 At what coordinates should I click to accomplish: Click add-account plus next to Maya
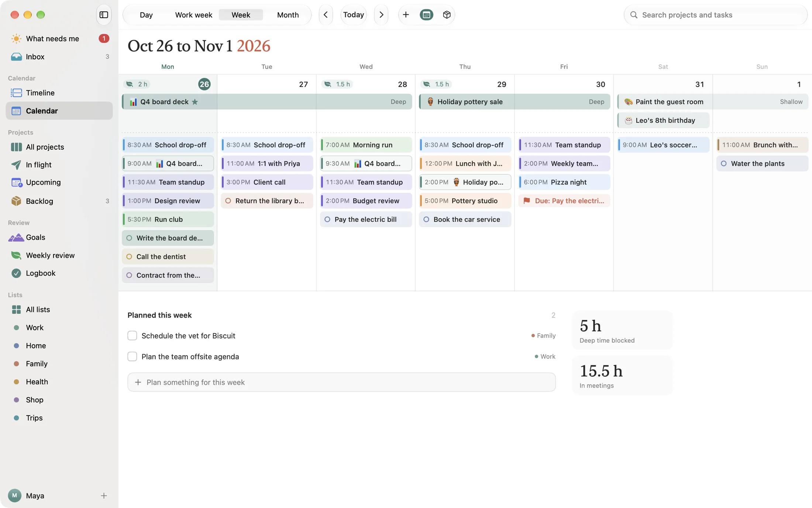104,495
